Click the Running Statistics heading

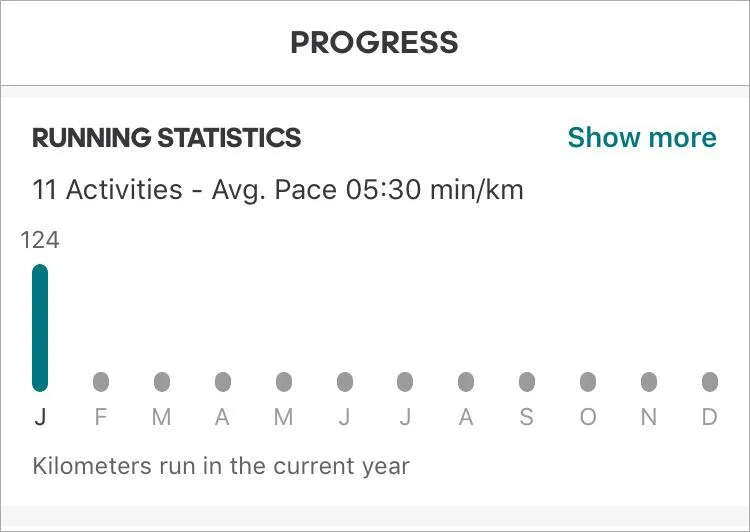(x=167, y=138)
